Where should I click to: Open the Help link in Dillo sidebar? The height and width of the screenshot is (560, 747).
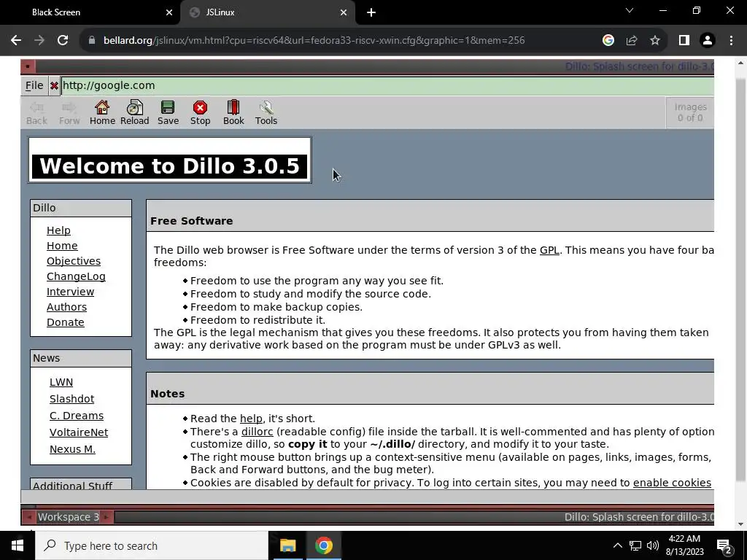[x=58, y=230]
